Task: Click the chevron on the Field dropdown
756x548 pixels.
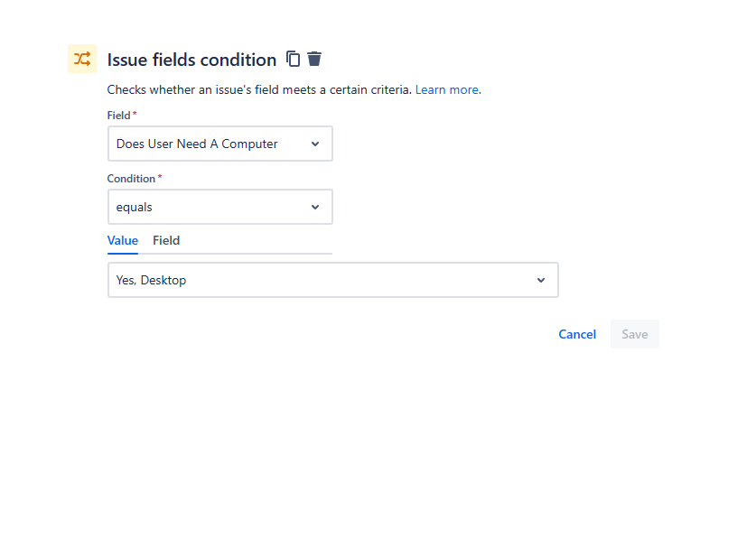Action: pyautogui.click(x=314, y=144)
